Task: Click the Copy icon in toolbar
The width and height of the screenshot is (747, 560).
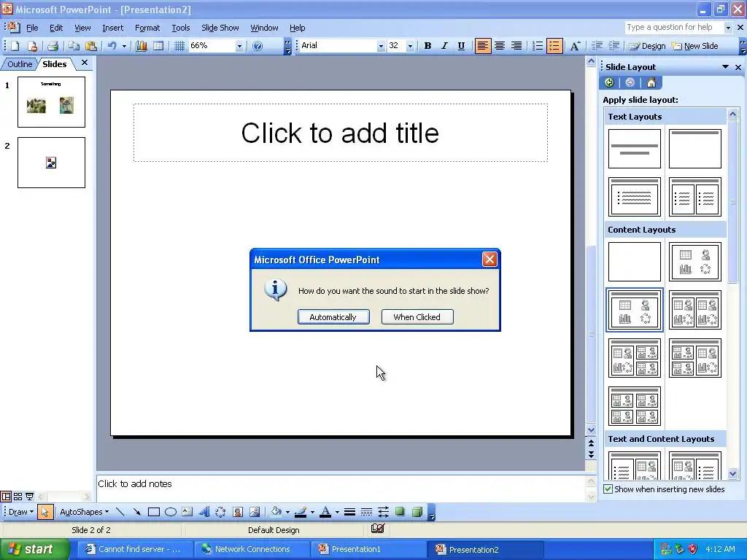Action: tap(74, 46)
